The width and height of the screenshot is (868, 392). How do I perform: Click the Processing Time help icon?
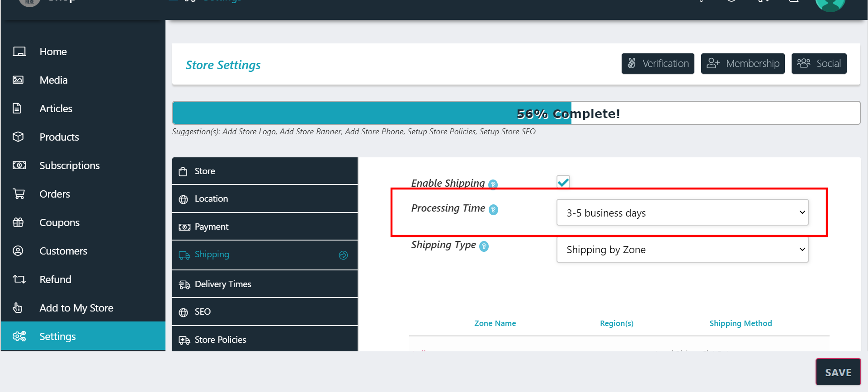tap(494, 210)
